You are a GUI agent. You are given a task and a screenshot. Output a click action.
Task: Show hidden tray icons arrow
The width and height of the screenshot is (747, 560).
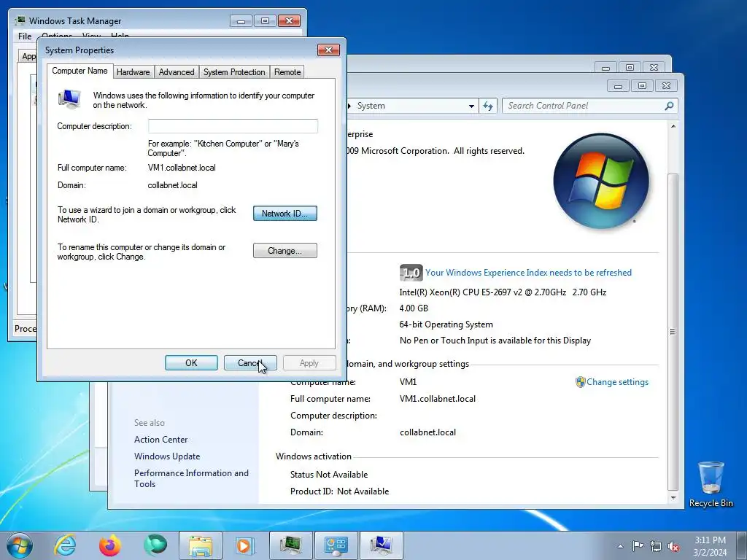(x=620, y=546)
